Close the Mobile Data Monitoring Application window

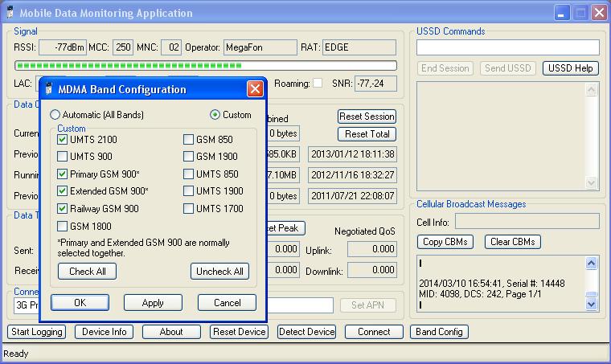(x=599, y=13)
